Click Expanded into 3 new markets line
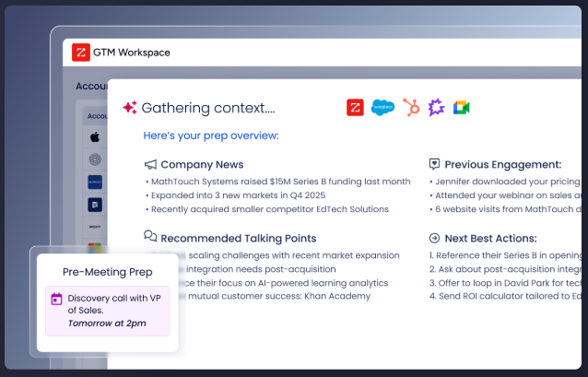Viewport: 588px width, 377px height. point(238,195)
